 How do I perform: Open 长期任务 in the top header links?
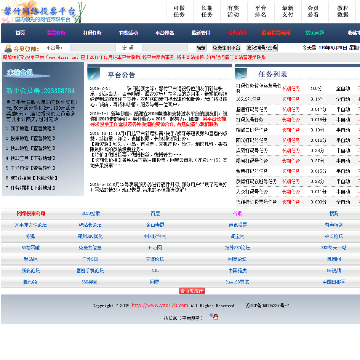click(x=207, y=11)
